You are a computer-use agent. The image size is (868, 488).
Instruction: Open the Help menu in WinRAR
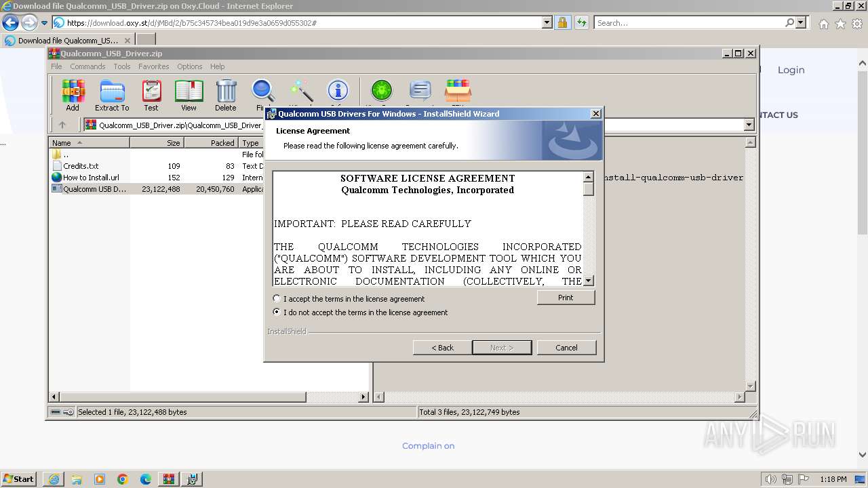217,66
